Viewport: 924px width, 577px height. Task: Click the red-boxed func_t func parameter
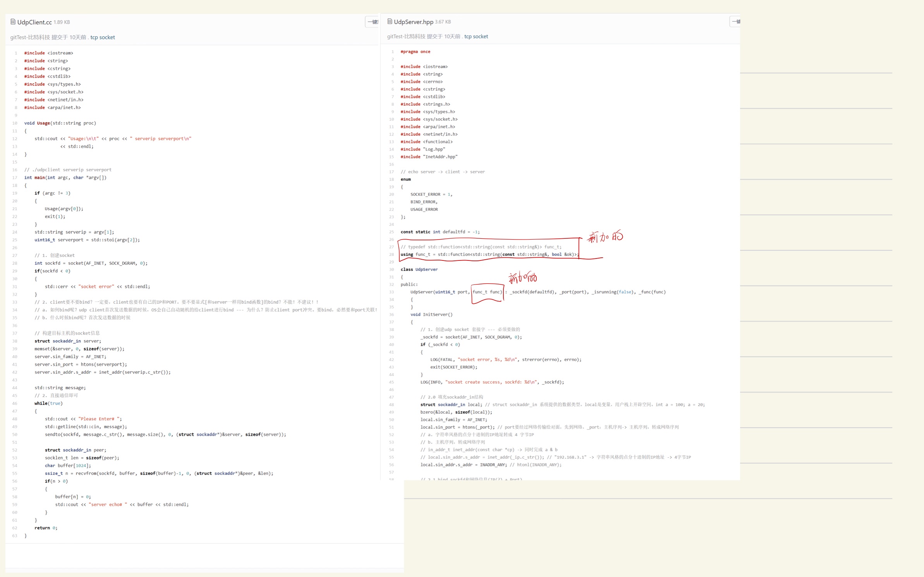coord(487,292)
